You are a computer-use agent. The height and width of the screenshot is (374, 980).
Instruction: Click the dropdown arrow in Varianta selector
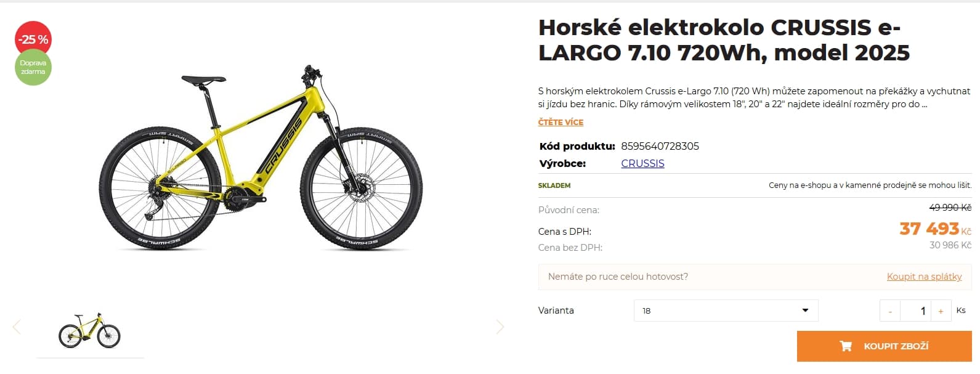805,311
